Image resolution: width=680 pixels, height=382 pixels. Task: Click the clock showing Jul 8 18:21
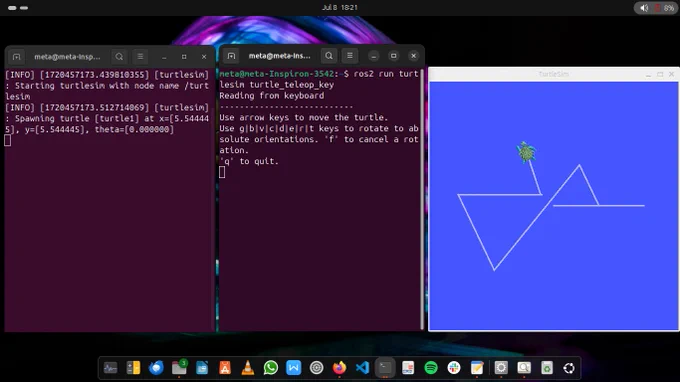click(x=340, y=7)
